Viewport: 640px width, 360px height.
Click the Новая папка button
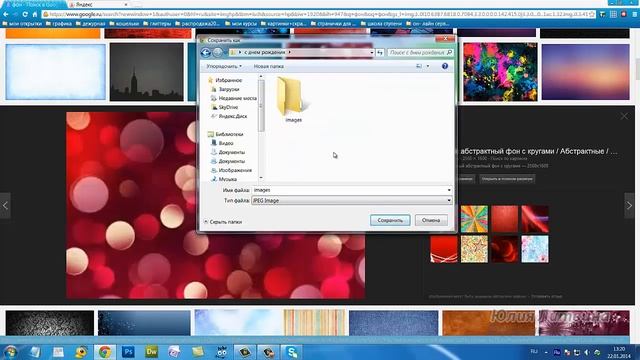point(269,66)
